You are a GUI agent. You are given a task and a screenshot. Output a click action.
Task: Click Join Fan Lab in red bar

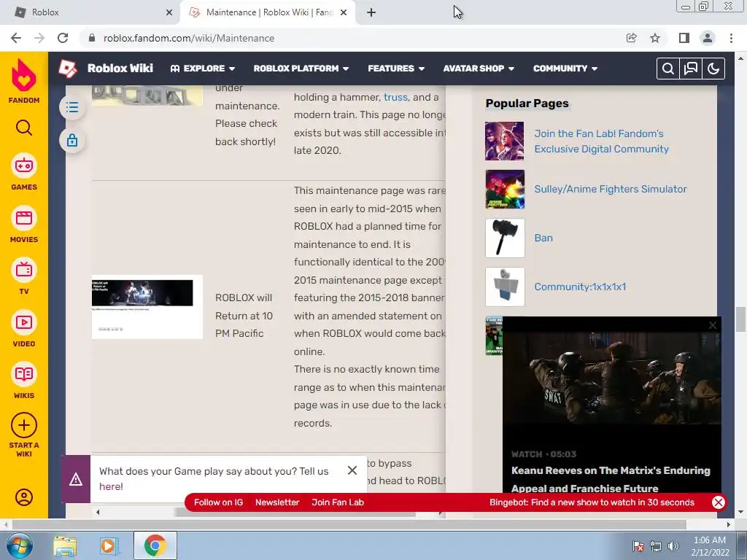(x=338, y=502)
